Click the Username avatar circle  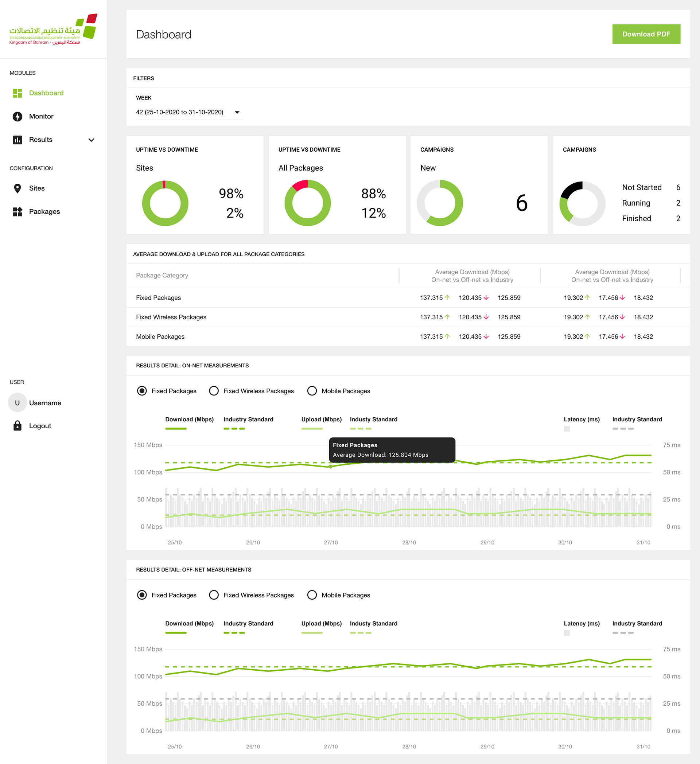pyautogui.click(x=17, y=403)
